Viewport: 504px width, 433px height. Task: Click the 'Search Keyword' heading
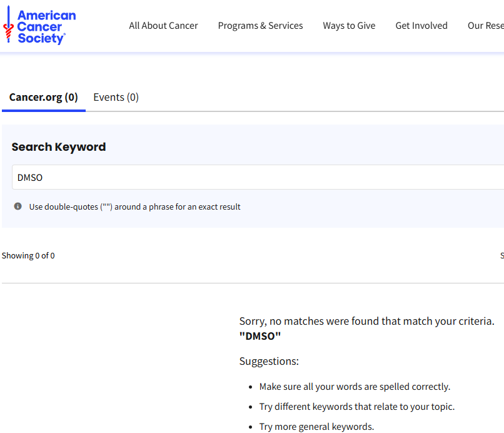pos(59,147)
